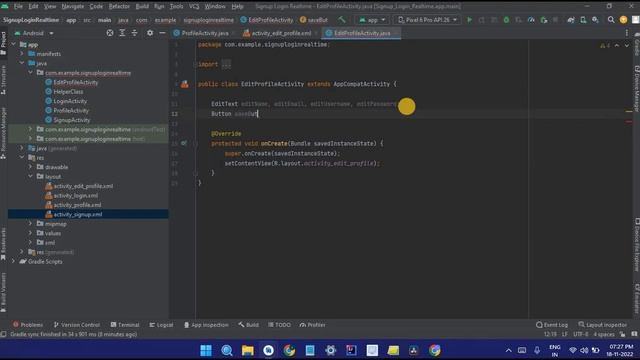Open the Project side tool window
Viewport: 640px width, 360px height.
[4, 43]
